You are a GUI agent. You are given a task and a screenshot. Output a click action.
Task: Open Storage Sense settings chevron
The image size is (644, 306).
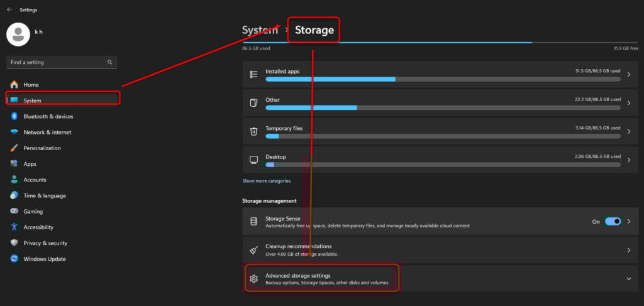point(629,222)
